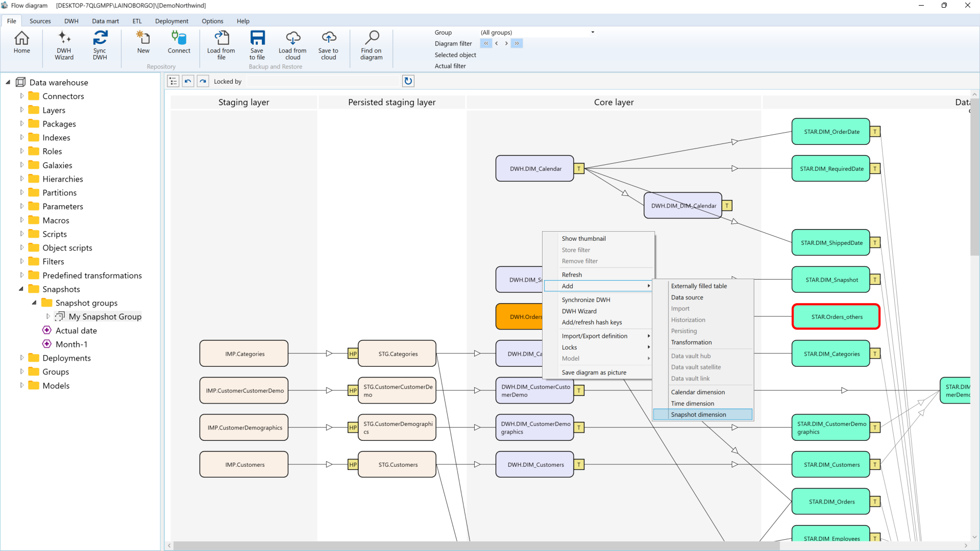Click the T marker beside DWH.DIM_Calendar

579,168
